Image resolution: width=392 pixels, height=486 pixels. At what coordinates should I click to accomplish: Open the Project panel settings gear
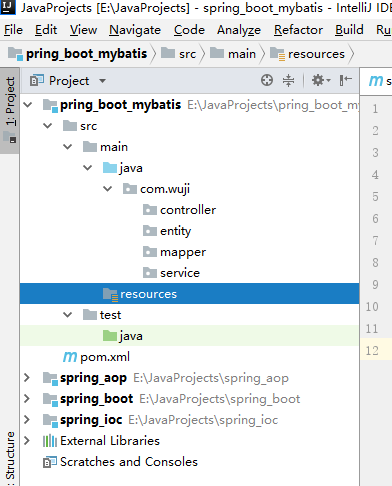[321, 80]
